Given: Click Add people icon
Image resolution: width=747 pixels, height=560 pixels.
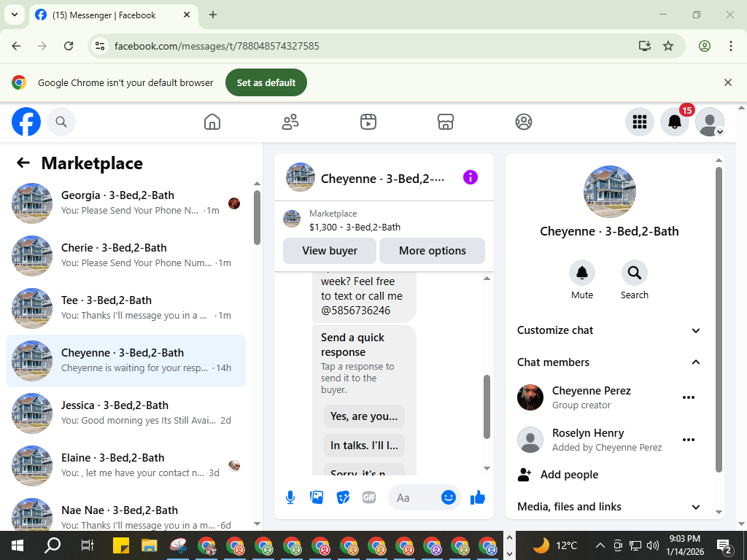Looking at the screenshot, I should (x=525, y=474).
